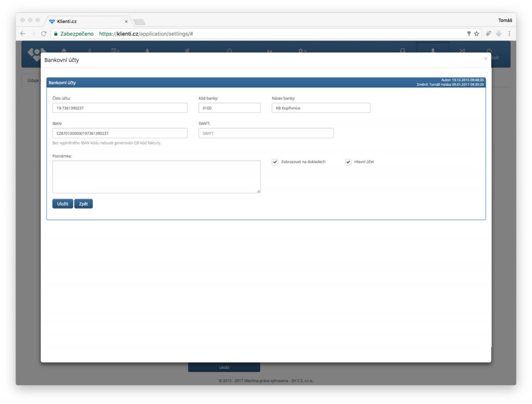The height and width of the screenshot is (404, 532).
Task: Click the home icon in the navigation bar
Action: click(64, 50)
